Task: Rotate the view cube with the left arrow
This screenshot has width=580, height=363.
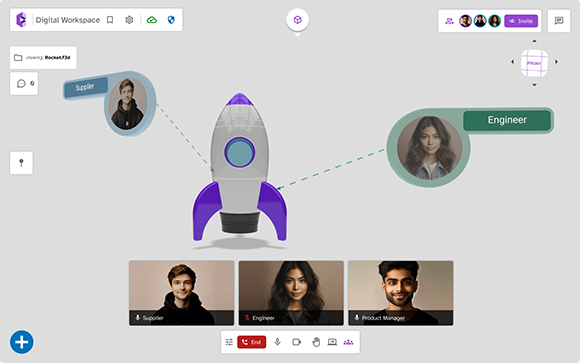Action: (513, 62)
